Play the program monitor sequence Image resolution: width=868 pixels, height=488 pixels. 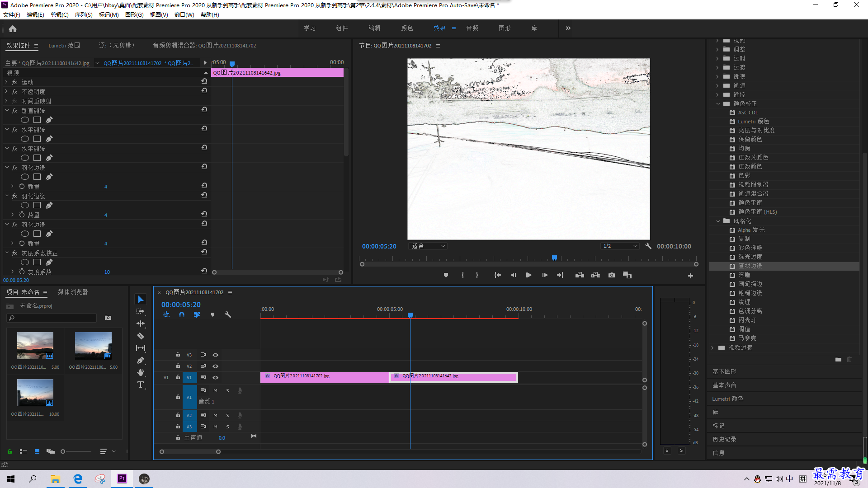pyautogui.click(x=528, y=275)
